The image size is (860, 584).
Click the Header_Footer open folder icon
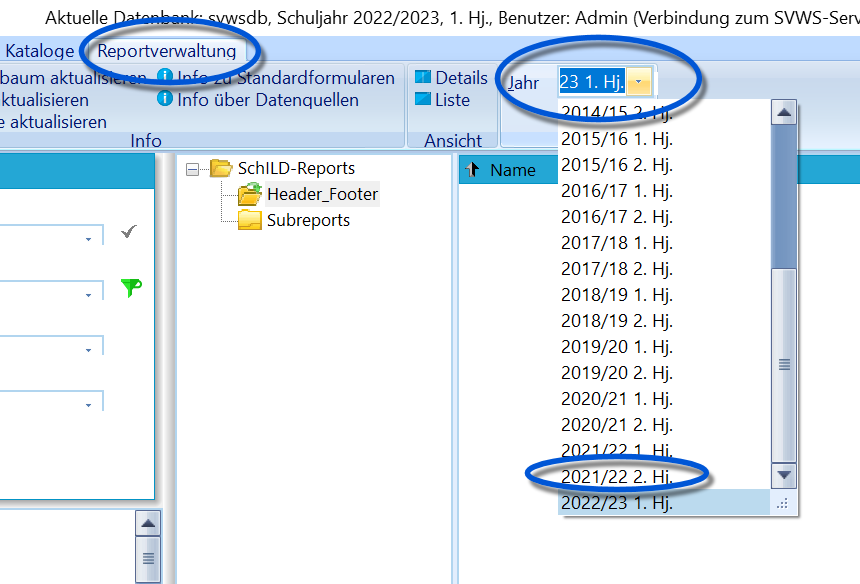[250, 195]
